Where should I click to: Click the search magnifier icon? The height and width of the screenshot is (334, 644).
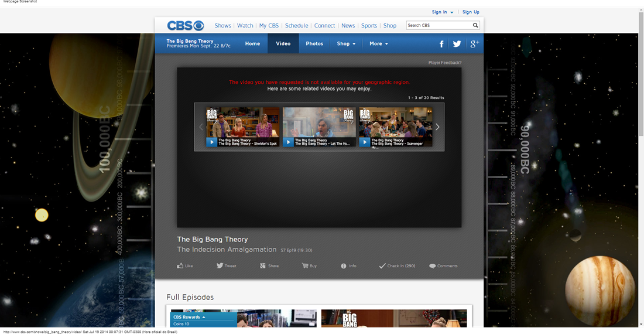[475, 25]
